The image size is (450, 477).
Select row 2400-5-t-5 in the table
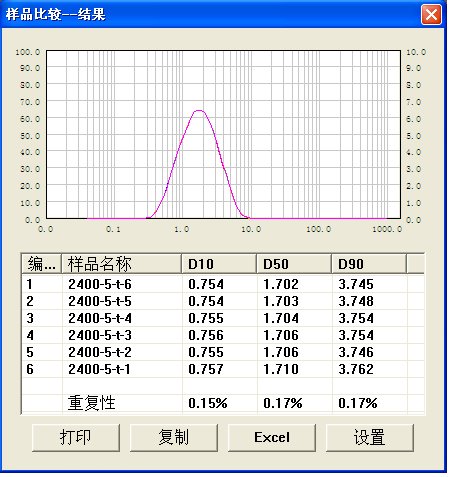click(223, 301)
